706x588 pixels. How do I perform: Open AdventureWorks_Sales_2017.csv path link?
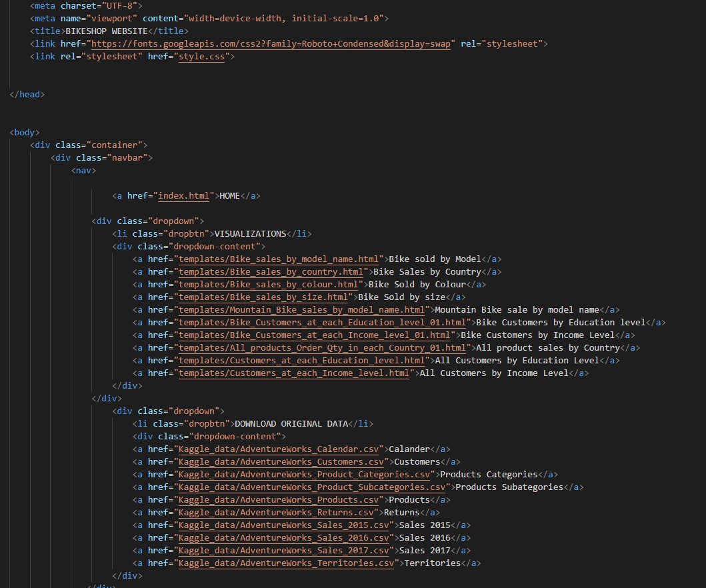pos(283,550)
